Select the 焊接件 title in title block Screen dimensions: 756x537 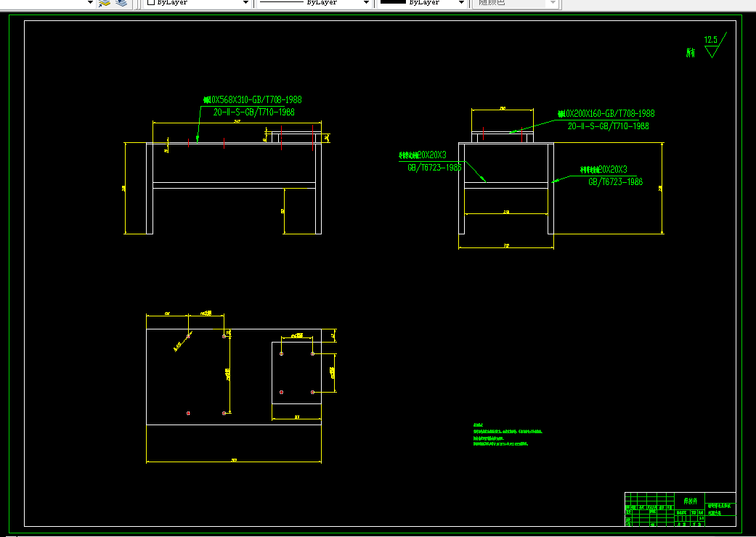691,501
